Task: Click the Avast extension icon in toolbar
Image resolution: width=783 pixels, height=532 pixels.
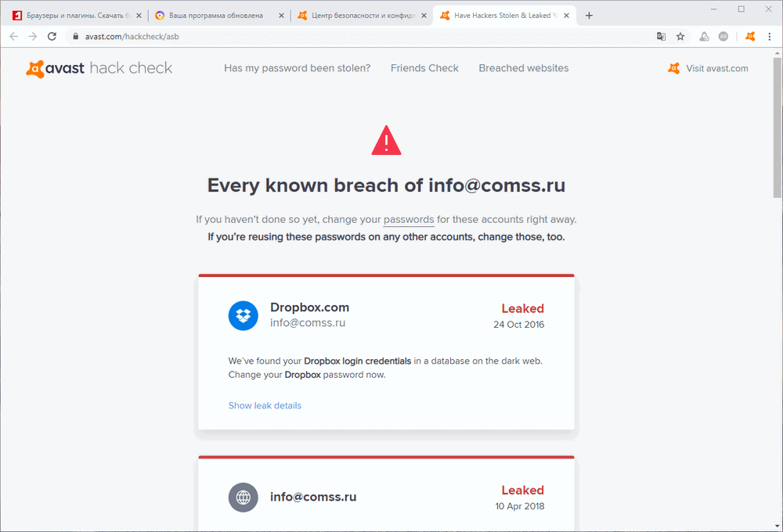Action: click(749, 36)
